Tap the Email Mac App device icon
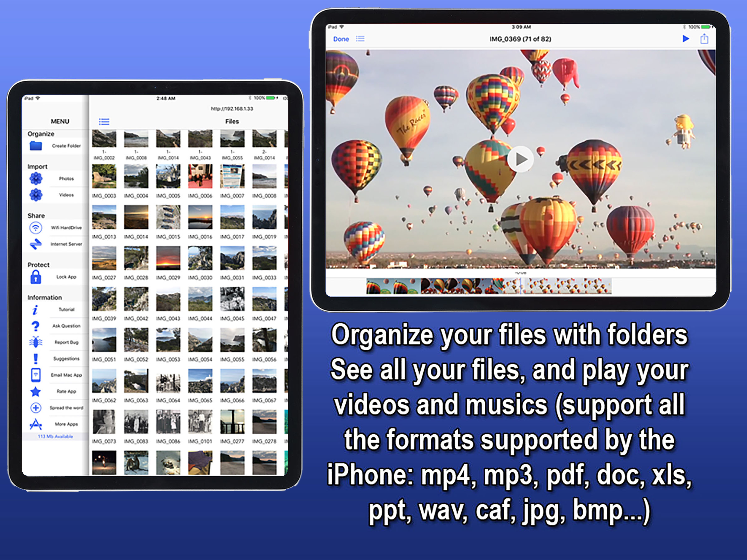The image size is (747, 560). click(x=36, y=375)
